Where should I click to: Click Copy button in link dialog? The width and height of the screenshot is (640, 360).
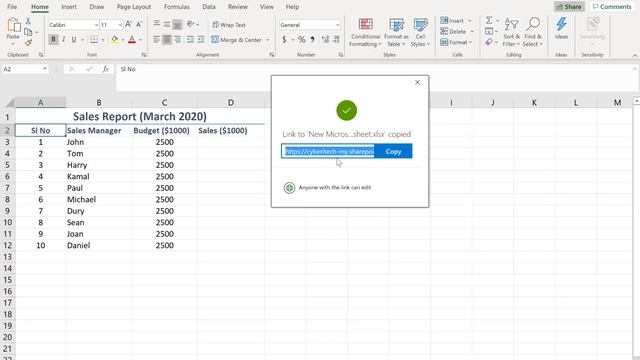click(x=393, y=151)
